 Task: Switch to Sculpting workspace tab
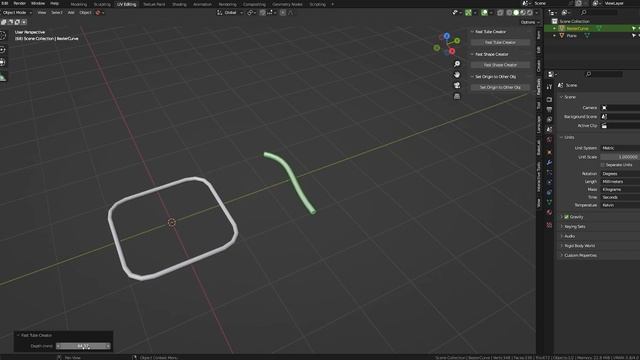(102, 4)
